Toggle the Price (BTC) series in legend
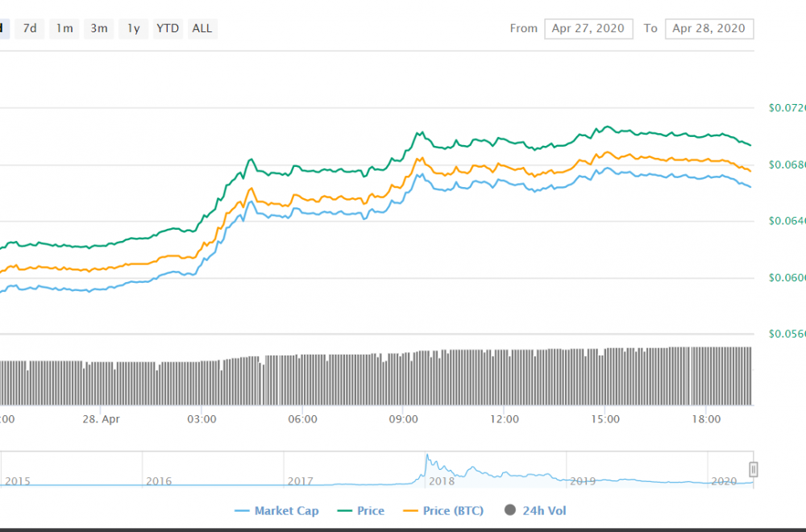 [x=443, y=511]
